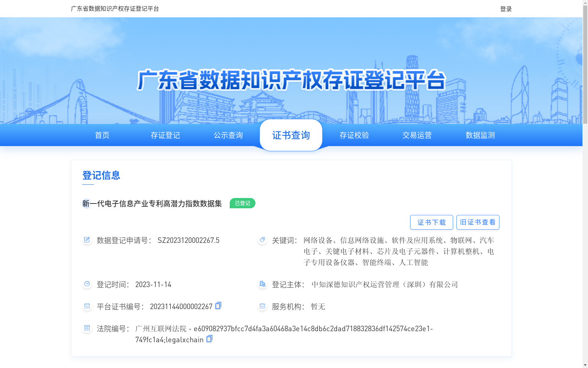Click the platform title in the header bar

click(x=115, y=8)
